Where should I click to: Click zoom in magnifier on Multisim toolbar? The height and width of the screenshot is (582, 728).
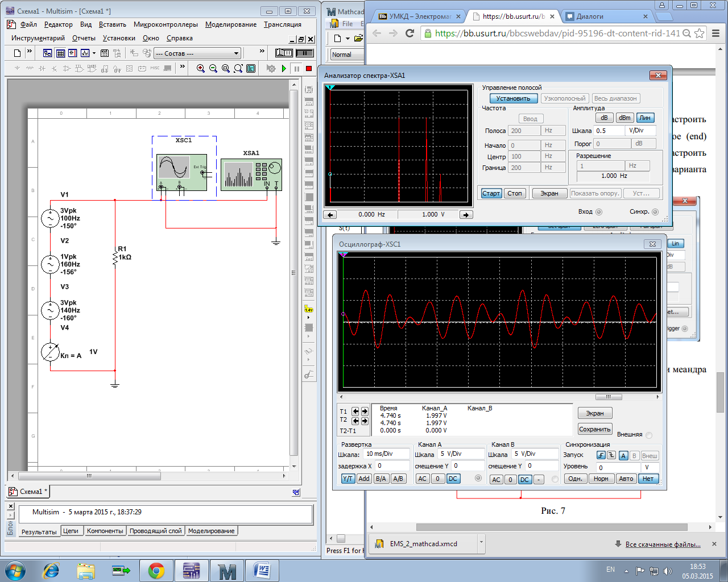[201, 68]
